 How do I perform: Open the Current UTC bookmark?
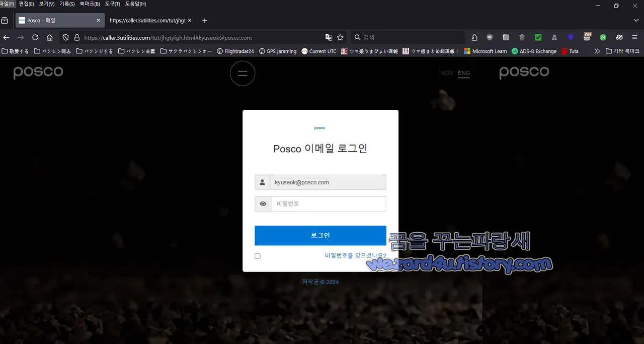319,51
